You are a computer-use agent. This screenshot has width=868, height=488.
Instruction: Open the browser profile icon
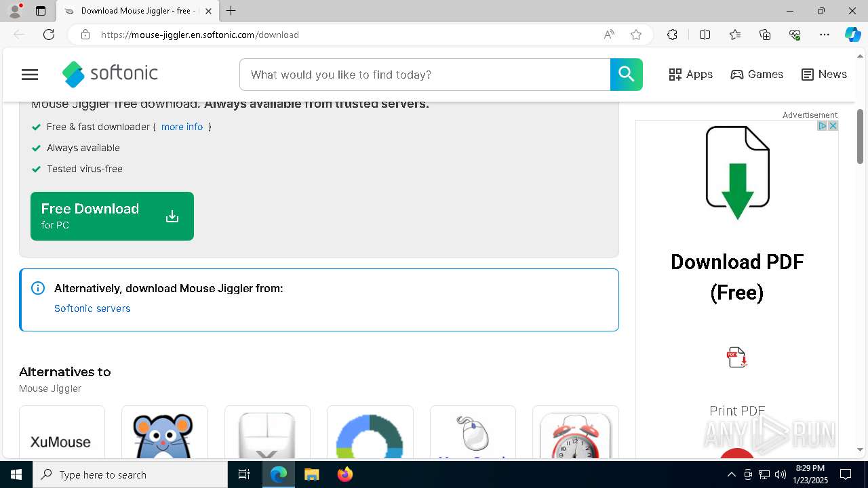[x=14, y=11]
